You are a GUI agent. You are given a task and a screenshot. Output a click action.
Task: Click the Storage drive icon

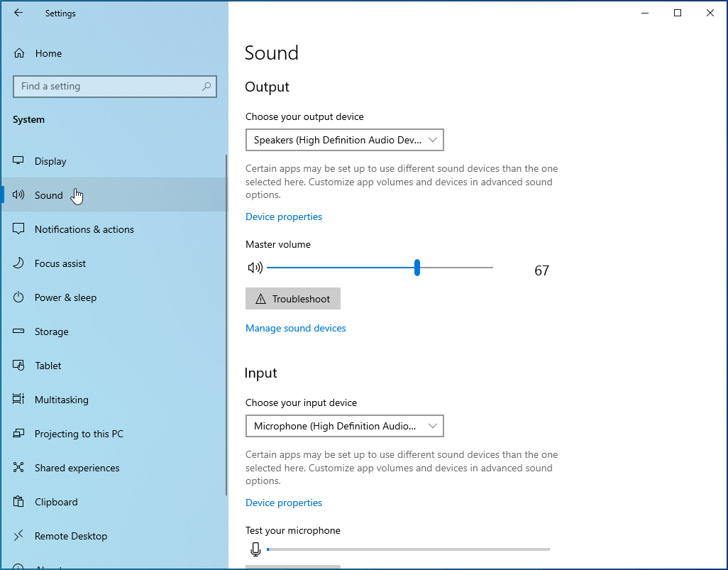(19, 331)
